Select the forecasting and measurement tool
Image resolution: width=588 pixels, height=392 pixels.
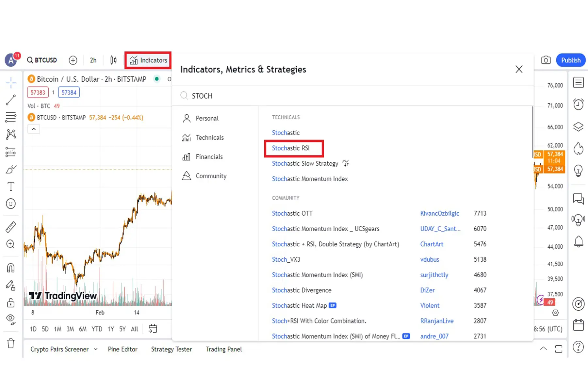pyautogui.click(x=11, y=152)
